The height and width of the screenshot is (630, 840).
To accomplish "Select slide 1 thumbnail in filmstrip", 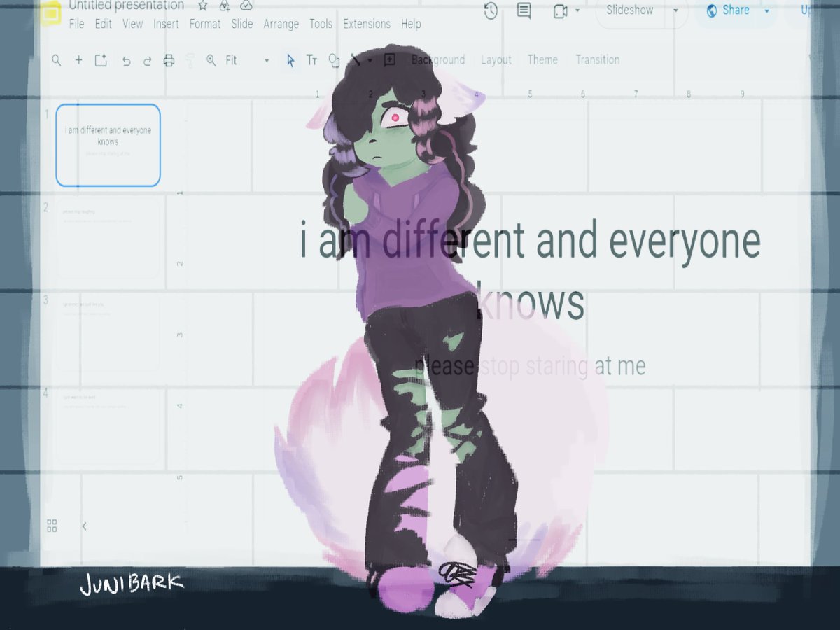I will (x=108, y=145).
